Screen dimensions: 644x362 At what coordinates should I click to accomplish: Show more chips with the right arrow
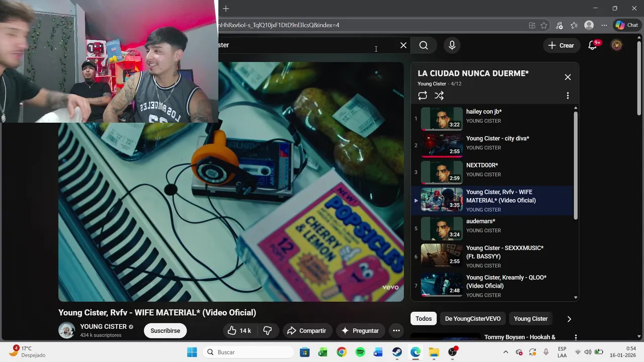click(569, 319)
